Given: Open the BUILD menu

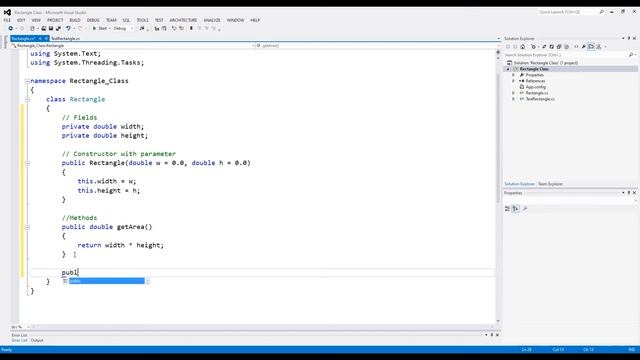Looking at the screenshot, I should coord(75,20).
